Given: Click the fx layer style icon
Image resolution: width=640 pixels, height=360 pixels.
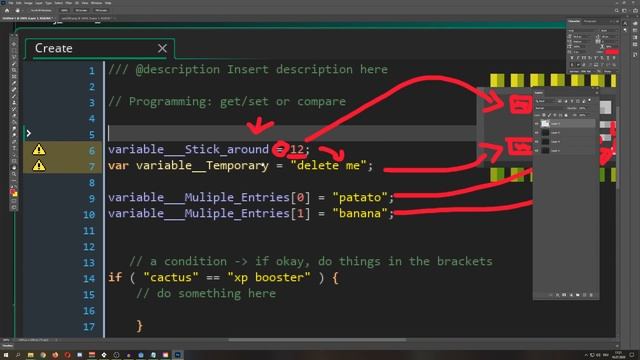Looking at the screenshot, I should coord(558,295).
